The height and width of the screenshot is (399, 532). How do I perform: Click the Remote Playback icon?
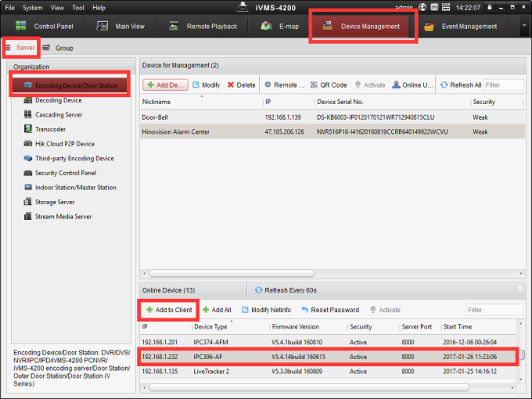174,26
